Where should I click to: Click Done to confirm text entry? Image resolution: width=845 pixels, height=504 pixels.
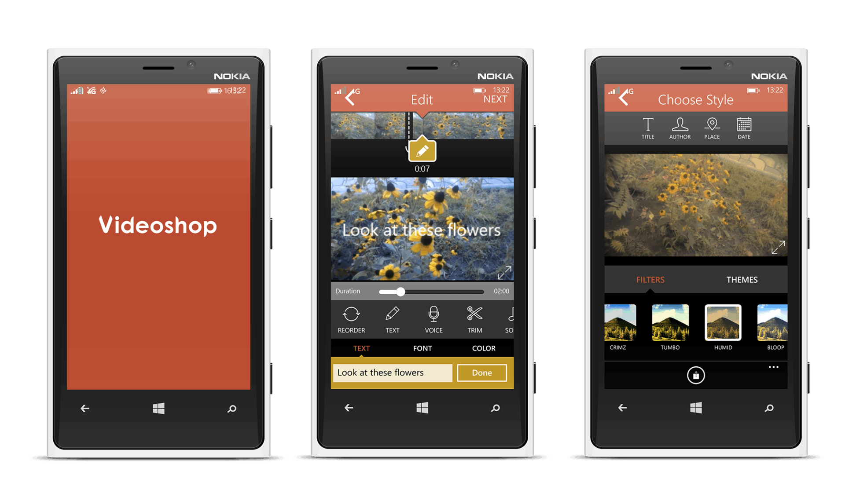click(483, 373)
